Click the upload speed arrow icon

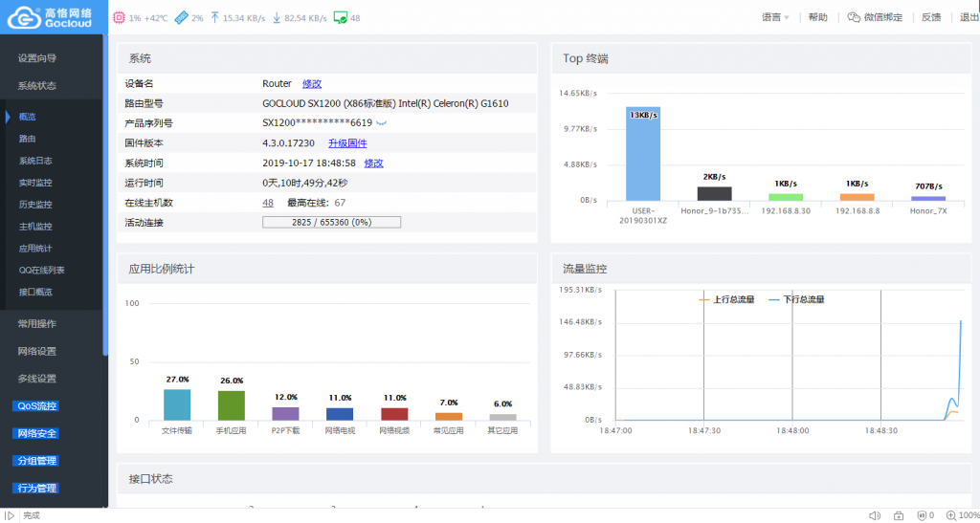[214, 17]
